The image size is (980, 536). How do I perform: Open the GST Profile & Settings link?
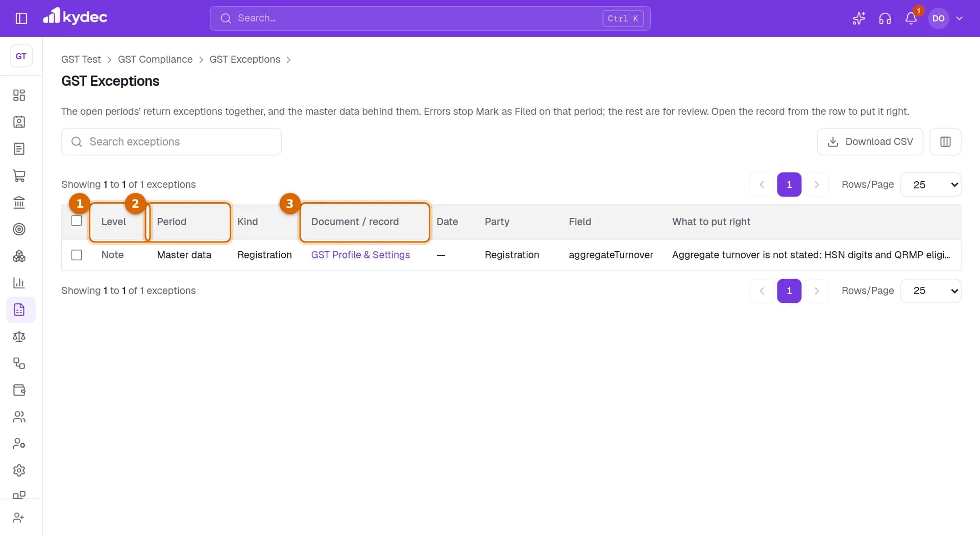pyautogui.click(x=360, y=255)
